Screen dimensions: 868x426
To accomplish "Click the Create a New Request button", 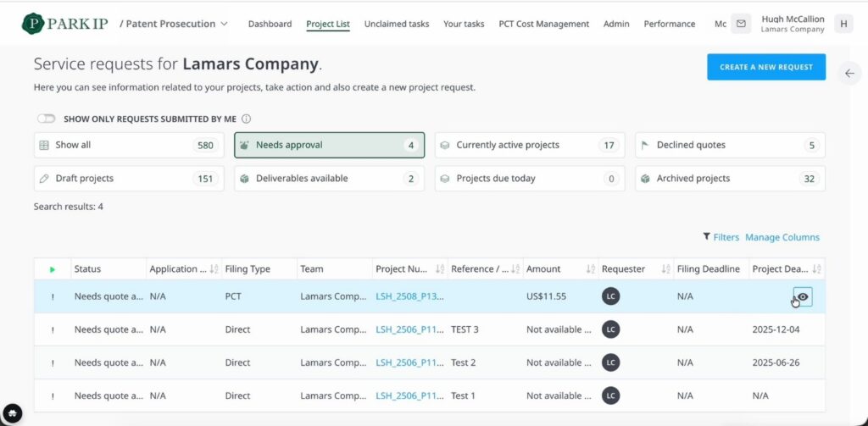I will 766,67.
